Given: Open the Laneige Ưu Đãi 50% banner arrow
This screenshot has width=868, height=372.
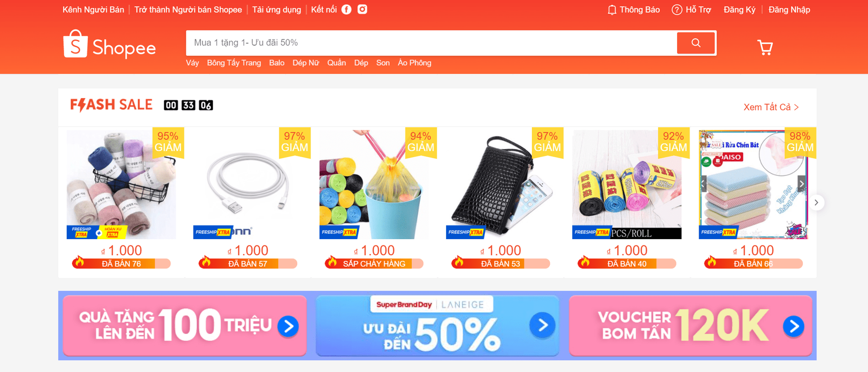Looking at the screenshot, I should 542,326.
